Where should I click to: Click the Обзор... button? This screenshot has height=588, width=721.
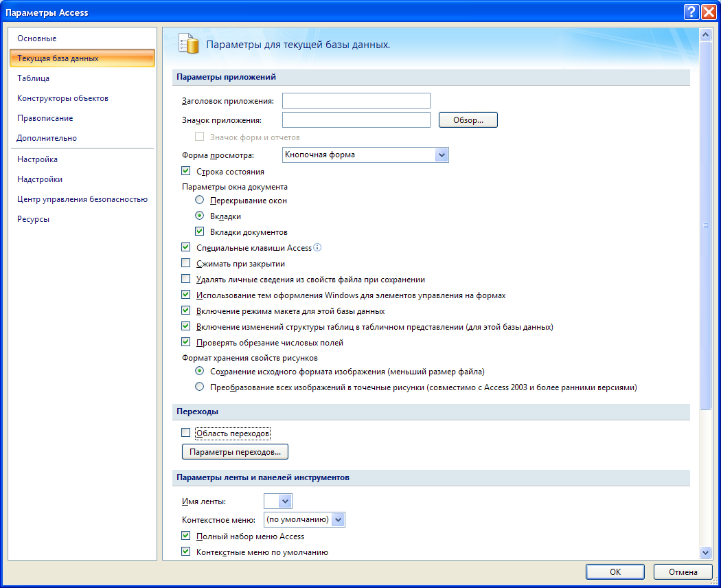468,120
